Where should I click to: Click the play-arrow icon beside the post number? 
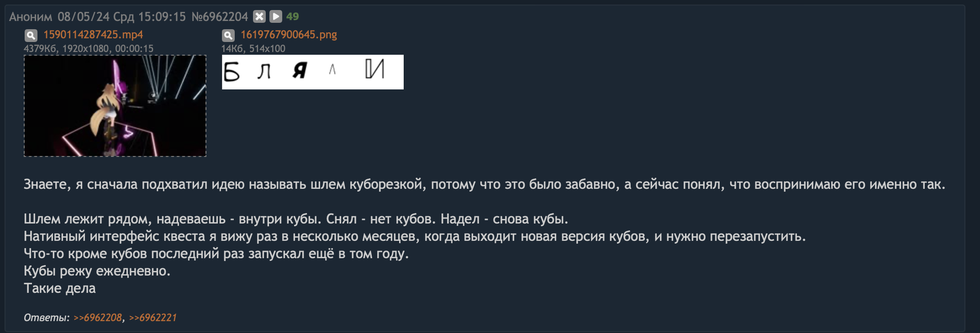[276, 17]
